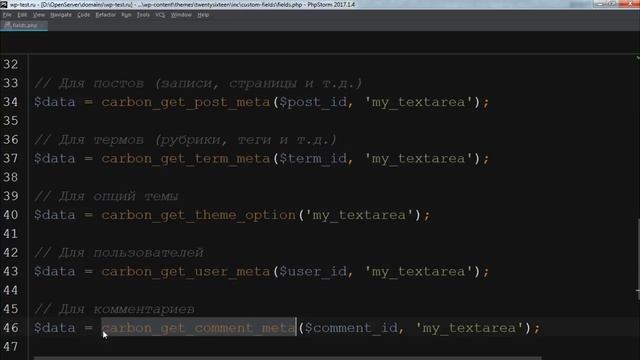This screenshot has width=640, height=360.
Task: Click line number 40 in the gutter
Action: [11, 215]
